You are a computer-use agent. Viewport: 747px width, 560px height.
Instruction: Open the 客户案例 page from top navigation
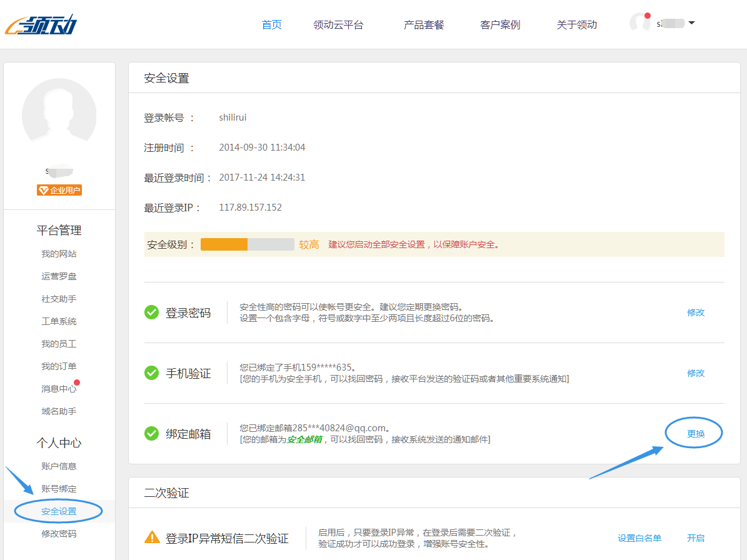[499, 24]
